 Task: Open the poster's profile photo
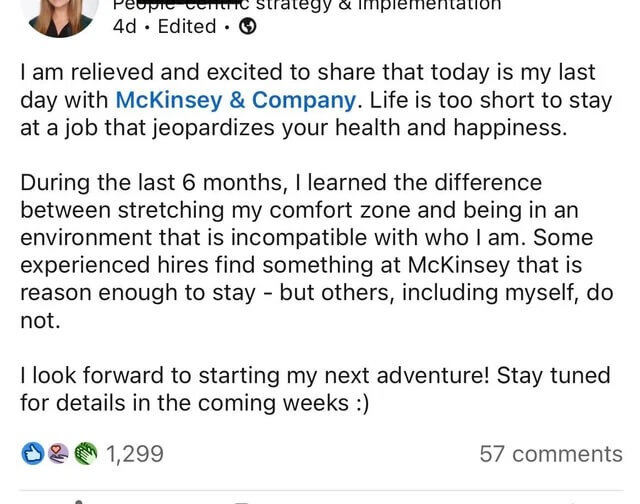point(60,17)
